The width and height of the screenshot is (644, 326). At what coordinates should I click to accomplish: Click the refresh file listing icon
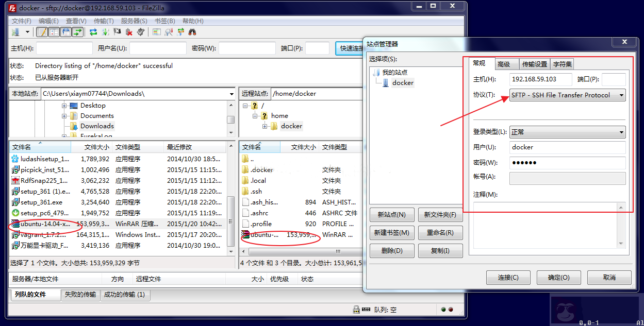93,31
